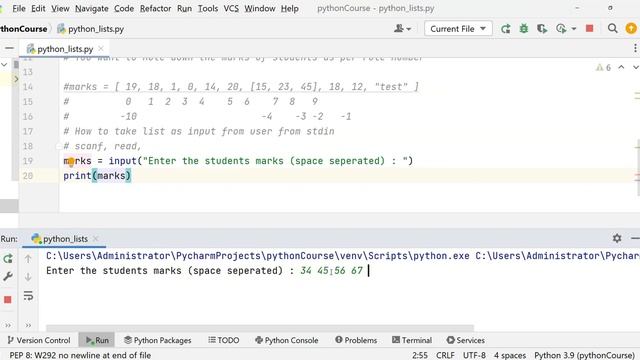Image resolution: width=640 pixels, height=360 pixels.
Task: Open editor tabs options kebab menu
Action: click(x=635, y=49)
